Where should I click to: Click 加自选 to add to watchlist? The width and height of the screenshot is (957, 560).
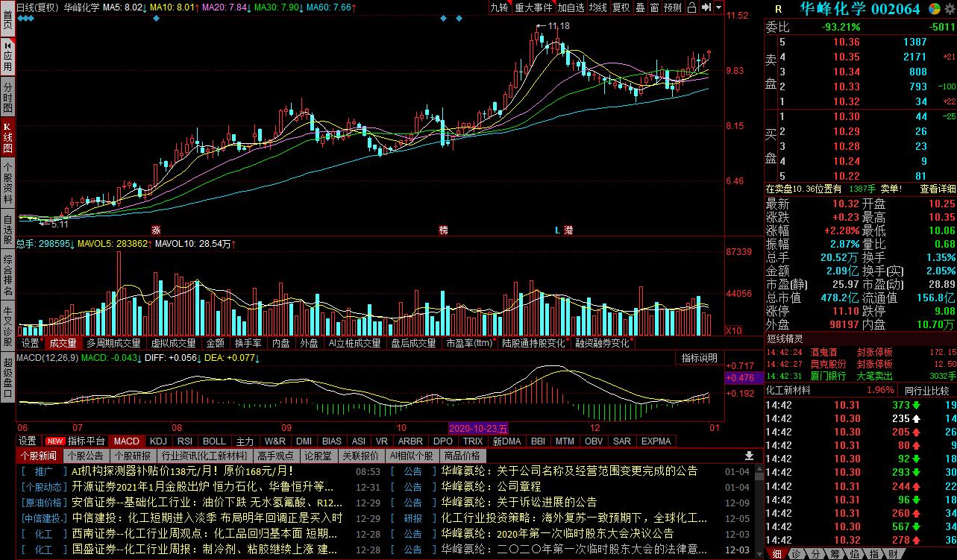click(x=571, y=7)
